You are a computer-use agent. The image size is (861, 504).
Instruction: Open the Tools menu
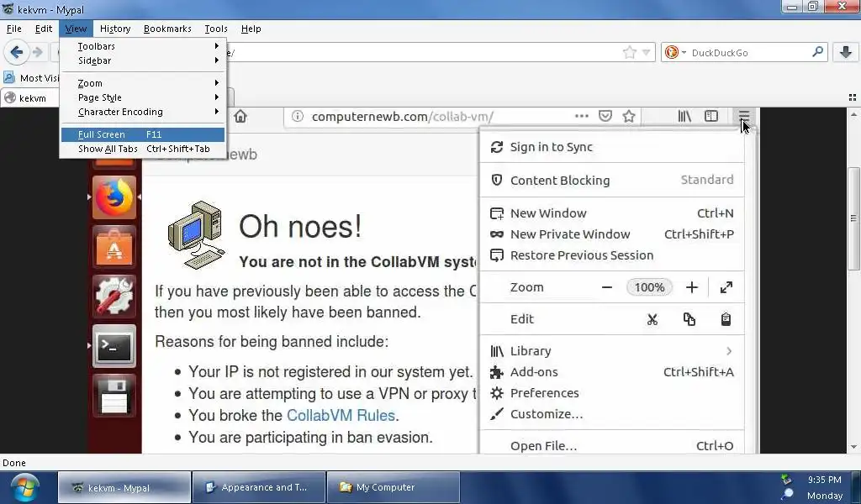[x=216, y=29]
